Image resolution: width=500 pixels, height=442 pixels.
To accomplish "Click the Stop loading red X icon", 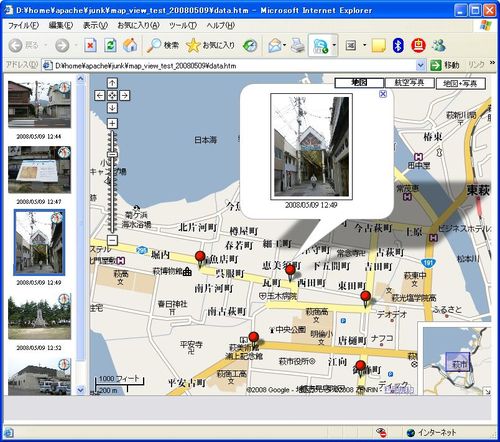I will pos(90,45).
